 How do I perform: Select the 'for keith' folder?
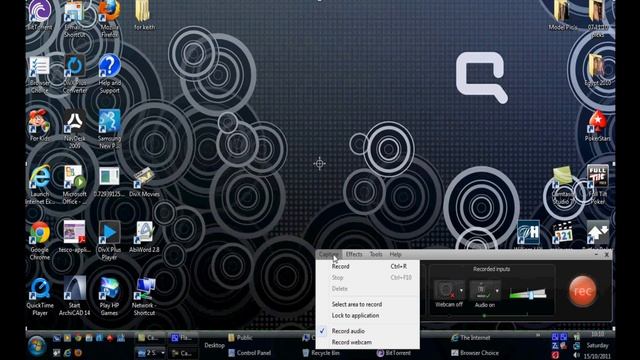144,15
